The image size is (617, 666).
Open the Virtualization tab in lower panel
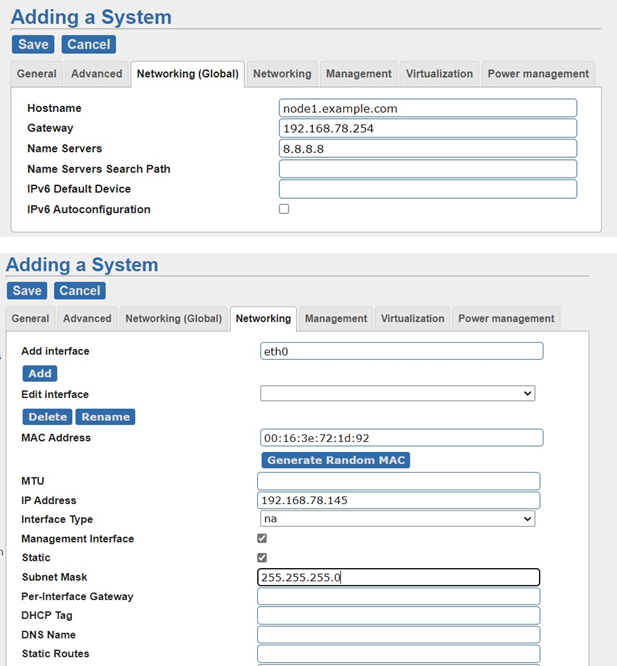412,319
